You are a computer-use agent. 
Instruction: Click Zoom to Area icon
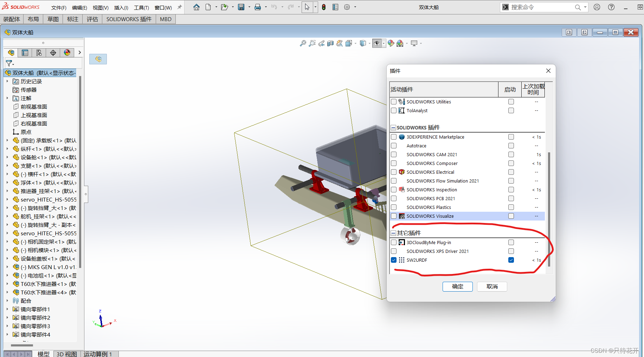312,43
